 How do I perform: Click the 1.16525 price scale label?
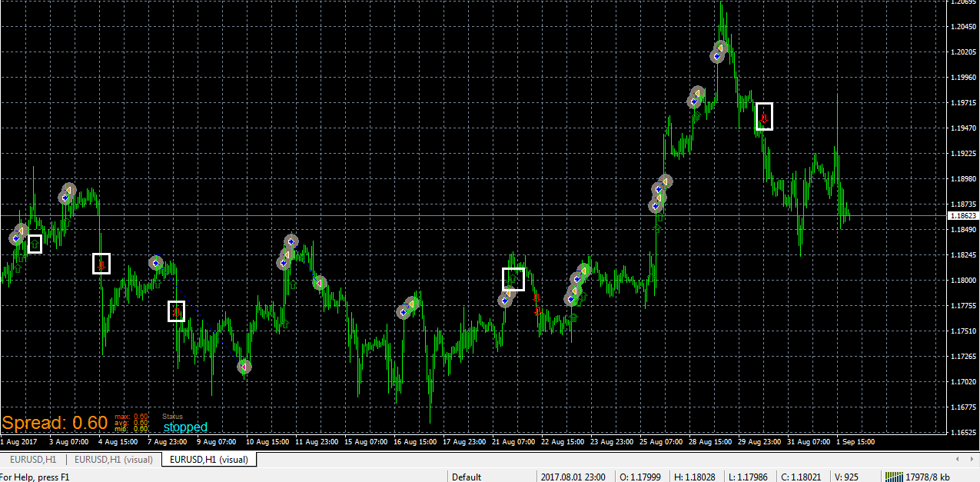point(963,433)
